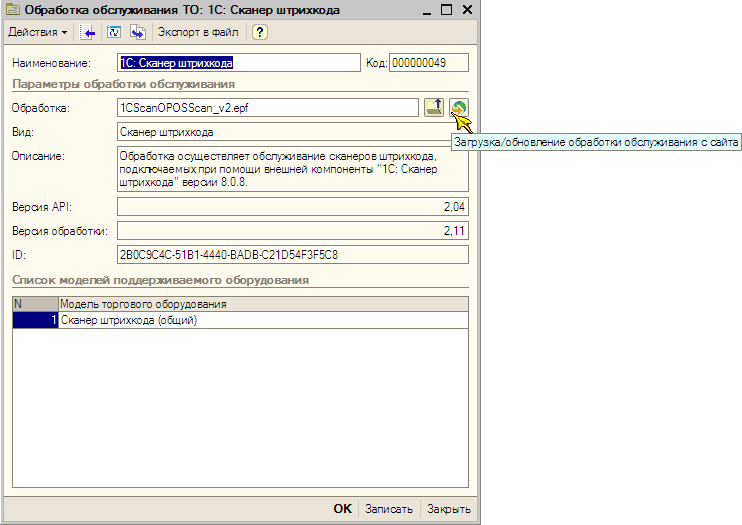Click the load-processing-from-file icon

[434, 107]
